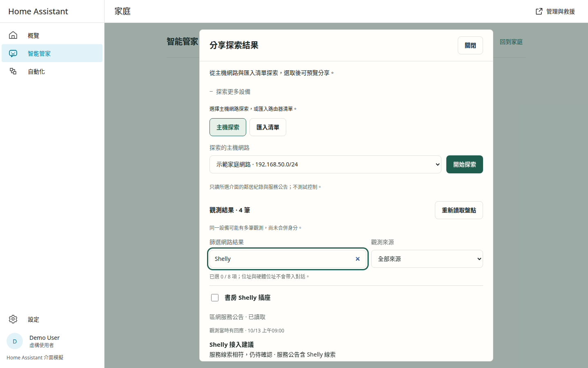Open the 探索的主機網路 dropdown

click(325, 164)
